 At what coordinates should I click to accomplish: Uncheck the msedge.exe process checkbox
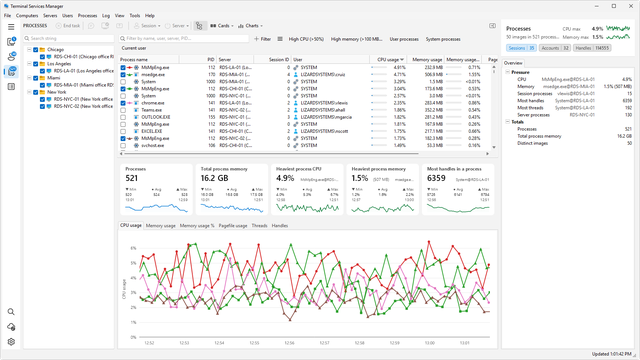(123, 75)
